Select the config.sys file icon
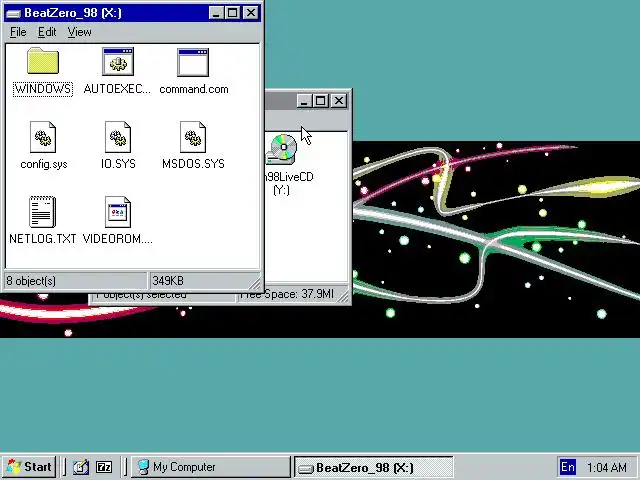This screenshot has width=640, height=480. [43, 137]
